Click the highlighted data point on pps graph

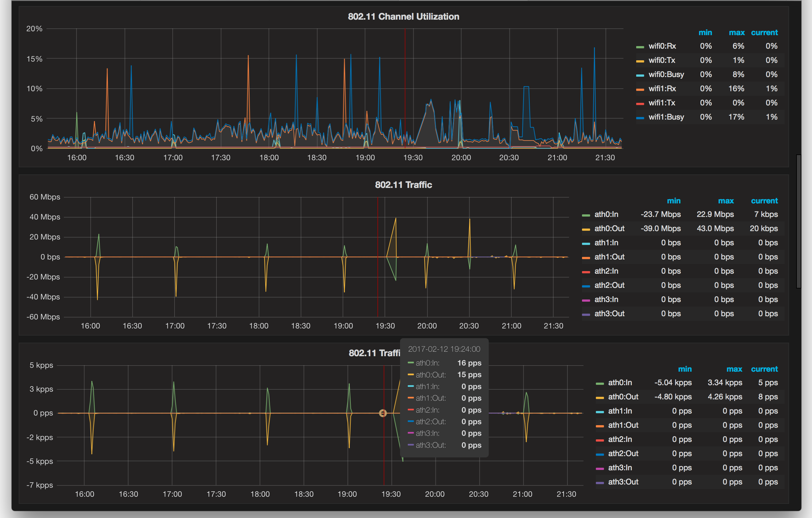(383, 413)
